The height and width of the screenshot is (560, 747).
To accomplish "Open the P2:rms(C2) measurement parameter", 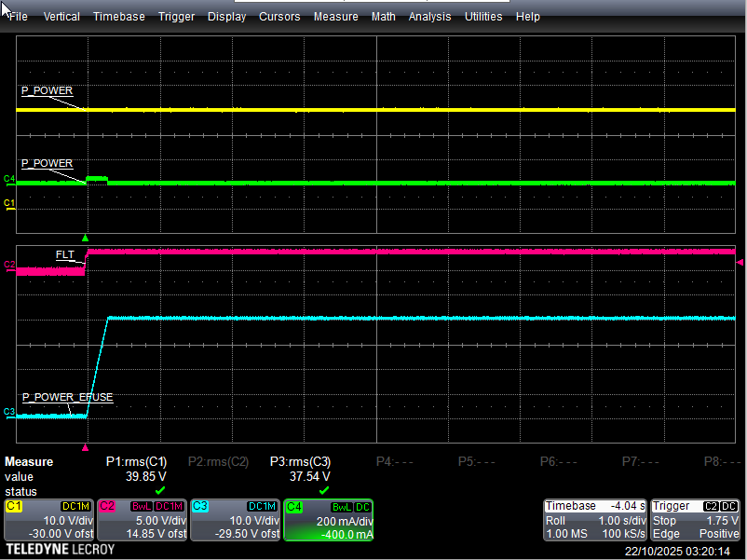I will click(218, 462).
